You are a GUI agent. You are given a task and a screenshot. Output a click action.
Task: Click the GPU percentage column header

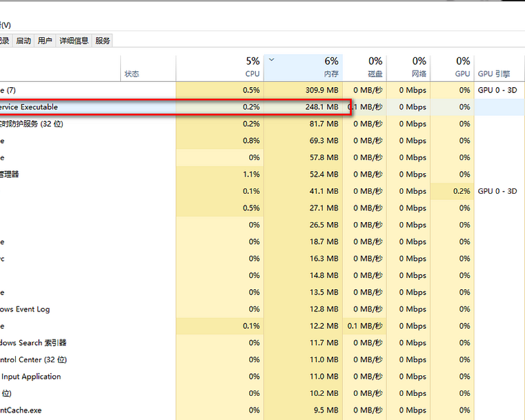click(x=453, y=68)
